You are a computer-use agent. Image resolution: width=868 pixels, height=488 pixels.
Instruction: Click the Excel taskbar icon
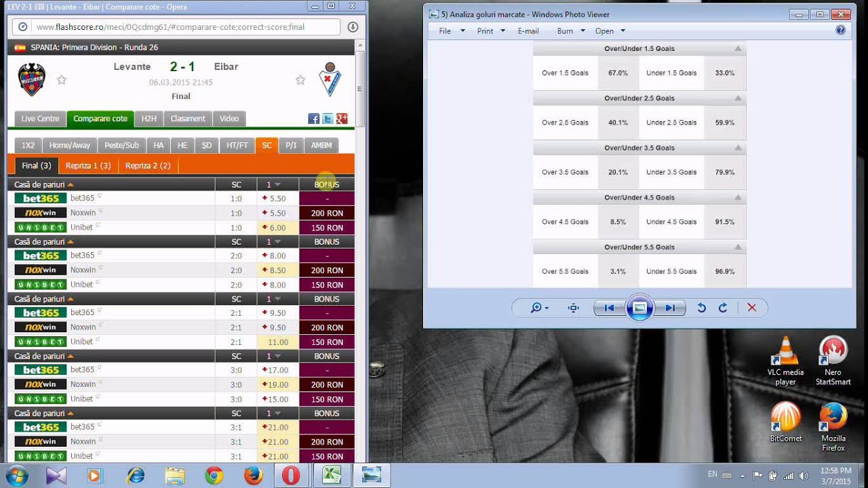[x=332, y=476]
